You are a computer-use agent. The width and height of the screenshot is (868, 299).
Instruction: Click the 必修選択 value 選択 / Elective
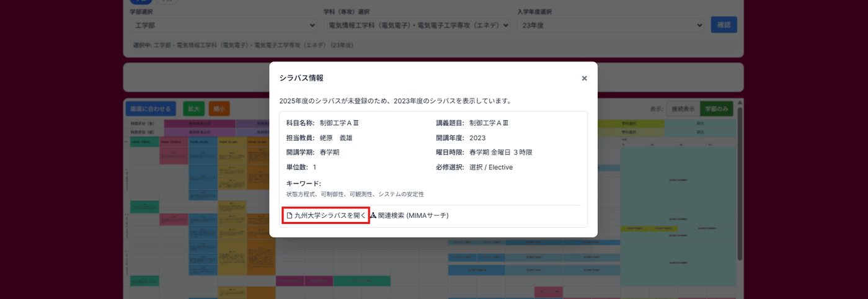click(x=491, y=167)
